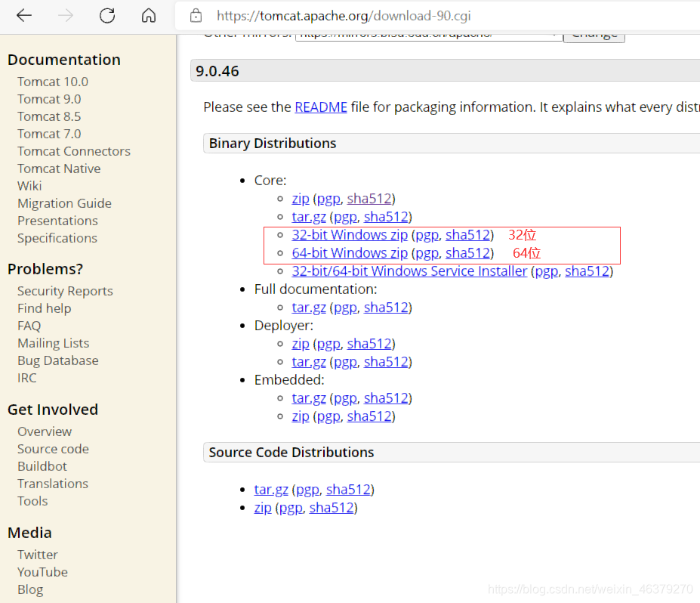Download the Core zip distribution

pyautogui.click(x=301, y=199)
